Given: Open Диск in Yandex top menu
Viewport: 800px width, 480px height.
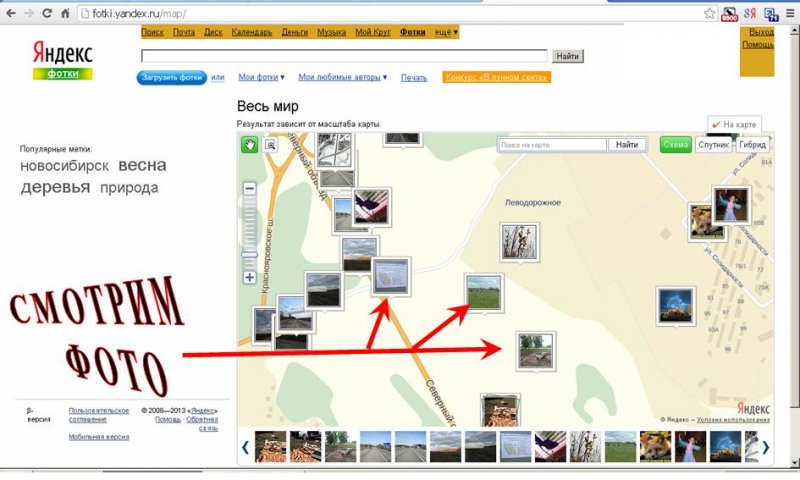Looking at the screenshot, I should click(x=213, y=32).
